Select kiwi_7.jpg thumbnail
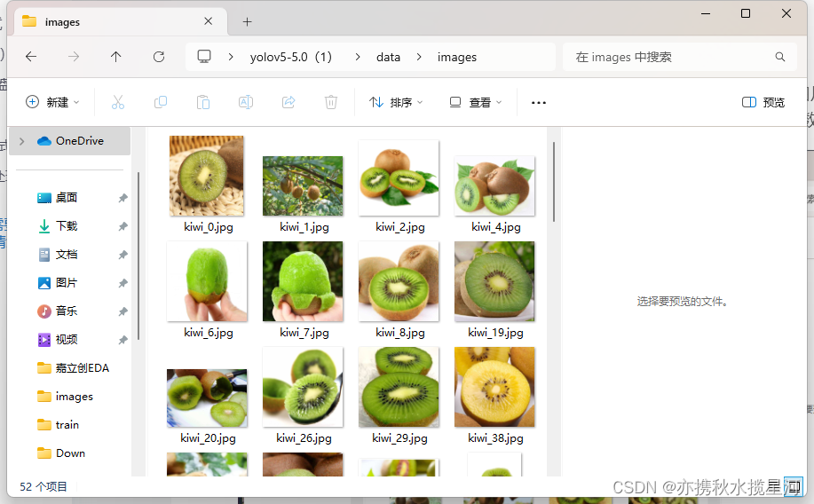Image resolution: width=814 pixels, height=504 pixels. click(303, 280)
